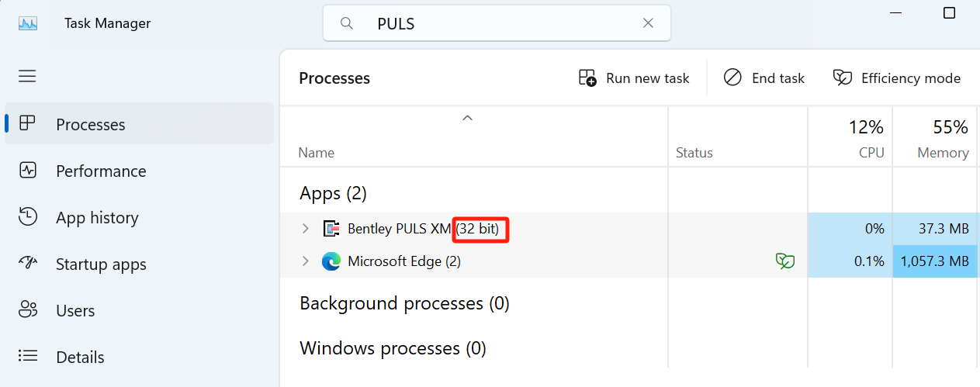Image resolution: width=980 pixels, height=387 pixels.
Task: Click the Bentley PULS XM process icon
Action: click(x=331, y=229)
